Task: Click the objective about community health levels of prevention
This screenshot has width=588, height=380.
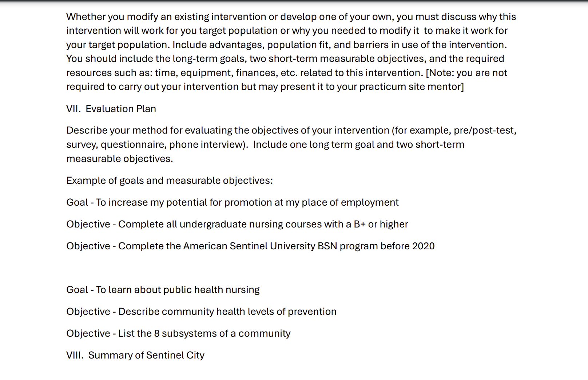Action: coord(201,312)
